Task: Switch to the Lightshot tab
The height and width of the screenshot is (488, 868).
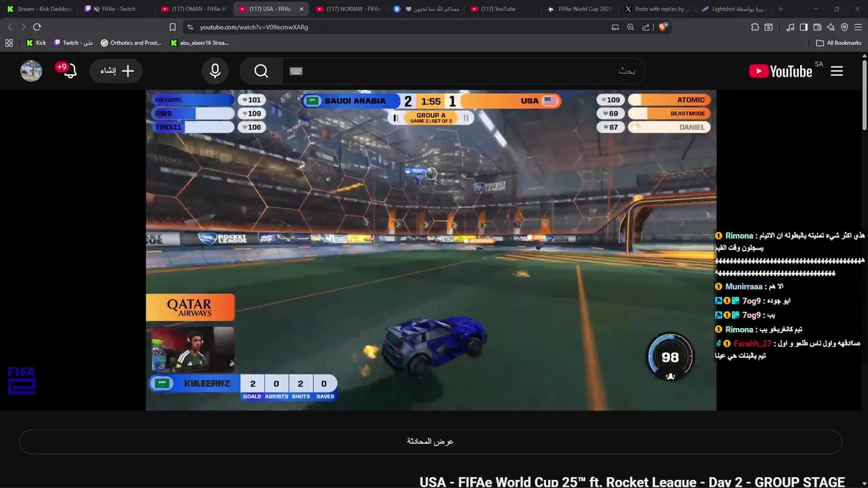Action: click(x=734, y=9)
